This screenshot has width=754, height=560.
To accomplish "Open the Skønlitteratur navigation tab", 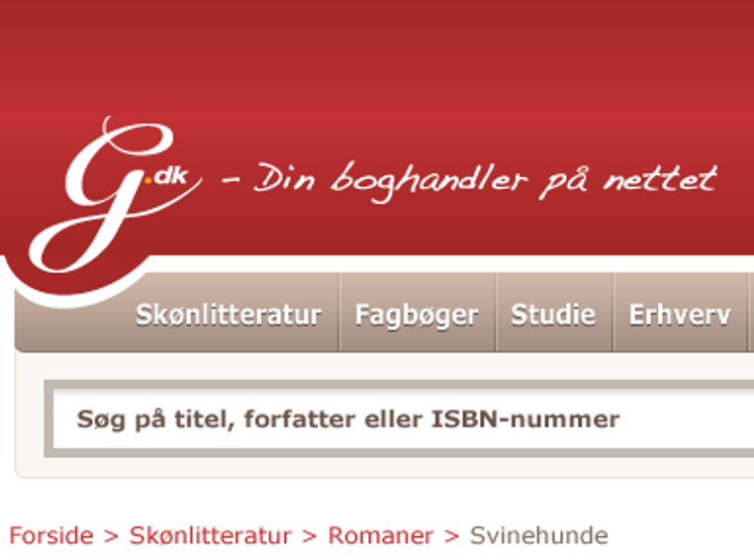I will pos(229,316).
